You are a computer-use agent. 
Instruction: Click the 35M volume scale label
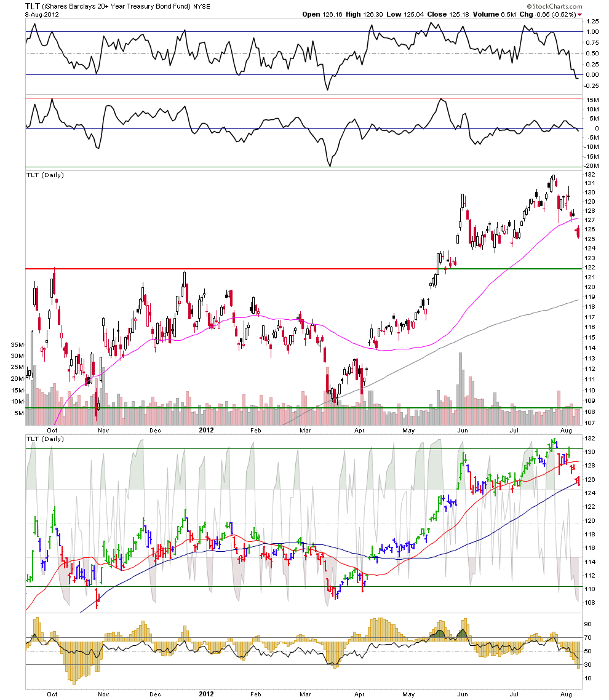tap(17, 344)
